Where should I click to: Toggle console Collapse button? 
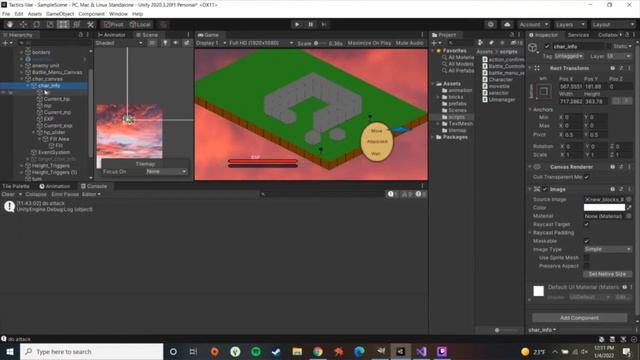36,194
